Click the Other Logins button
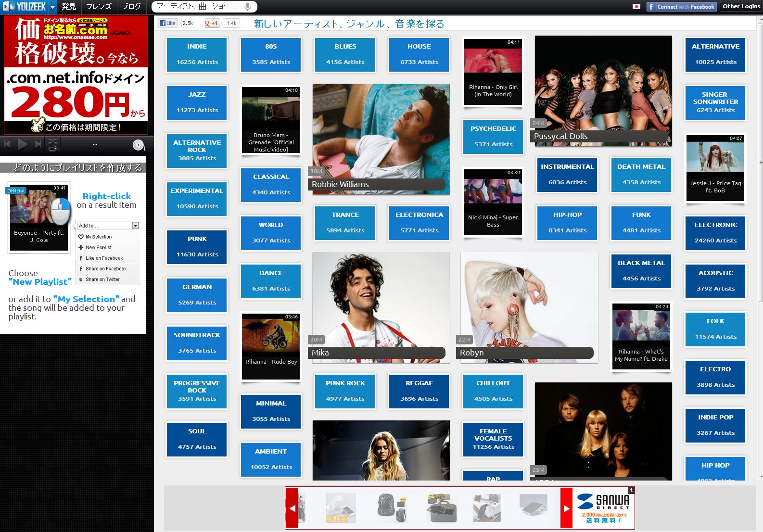The height and width of the screenshot is (532, 763). click(x=741, y=7)
